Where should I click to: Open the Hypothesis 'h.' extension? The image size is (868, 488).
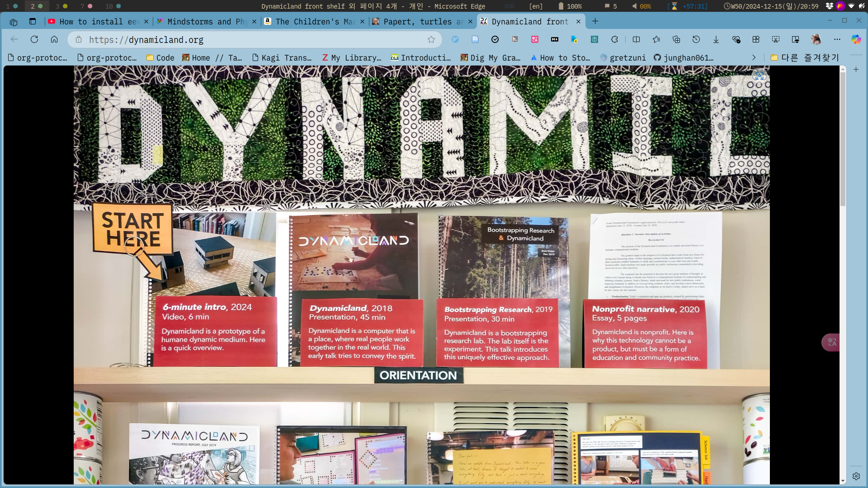pyautogui.click(x=515, y=39)
